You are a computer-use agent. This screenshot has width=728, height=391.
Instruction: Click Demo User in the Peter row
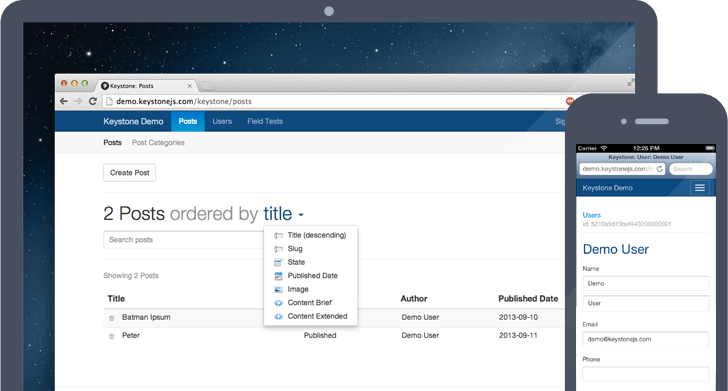point(420,335)
